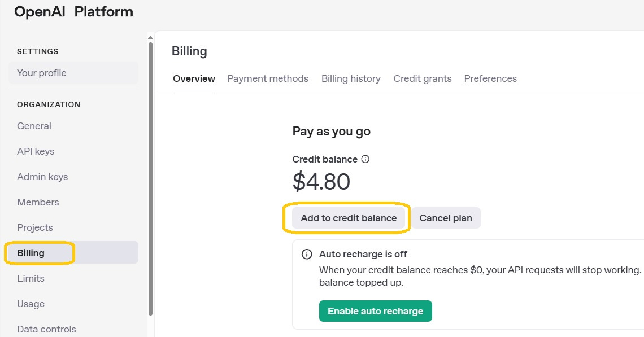Click the OpenAI Platform logo

73,12
